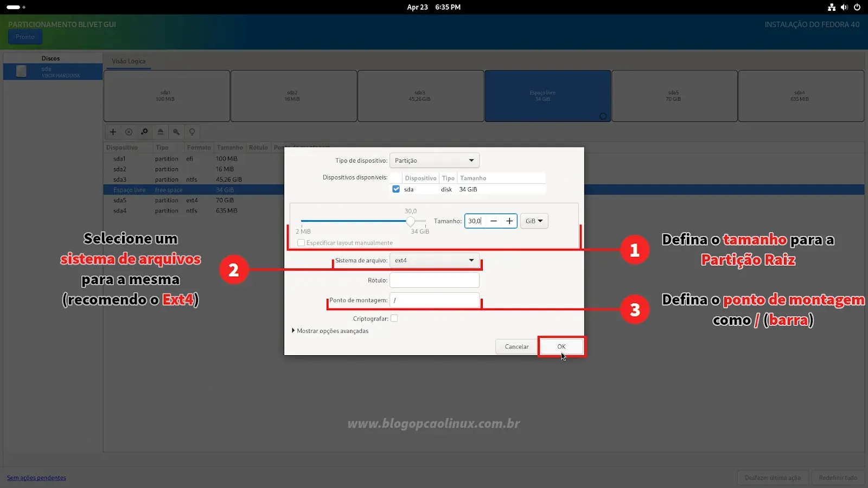Enable the Criptografar checkbox
Image resolution: width=868 pixels, height=488 pixels.
coord(394,318)
